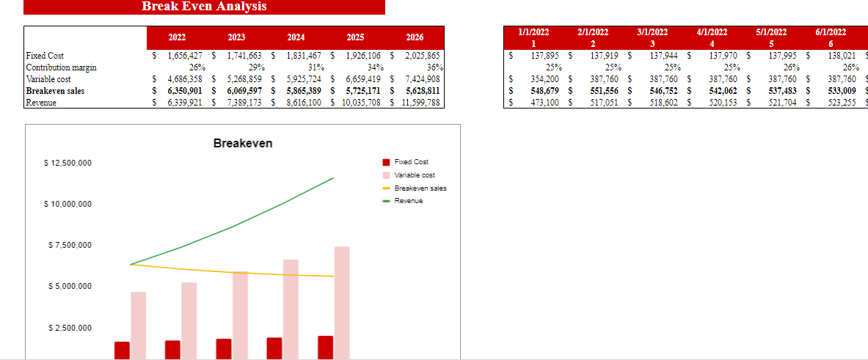Select the 2024 column header
Image resolution: width=868 pixels, height=360 pixels.
296,37
